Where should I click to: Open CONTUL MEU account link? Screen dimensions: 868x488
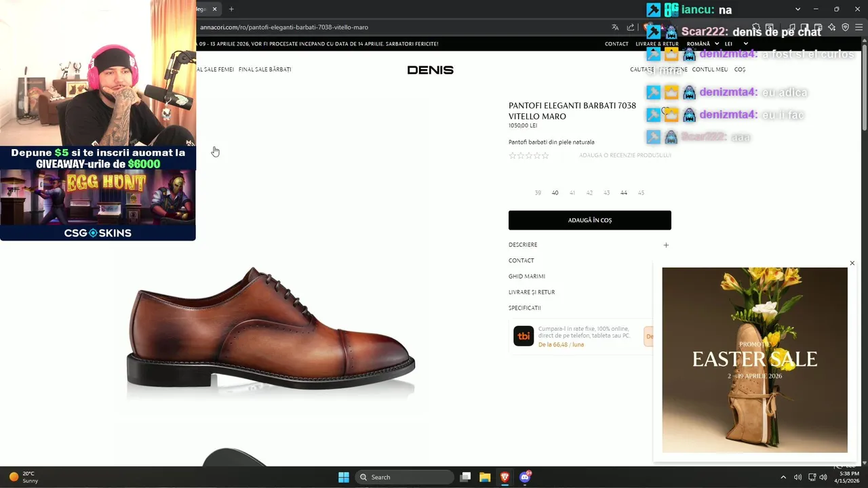click(709, 69)
